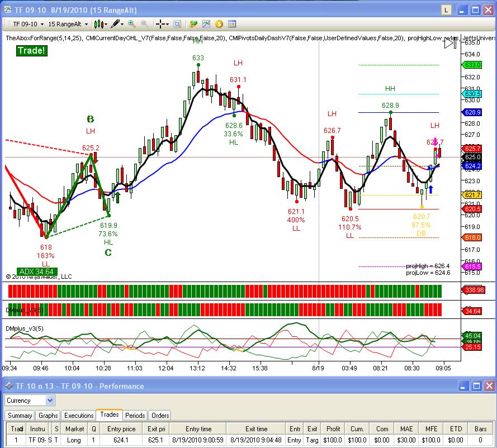
Task: Click the red 625.7 price marker
Action: click(x=471, y=149)
